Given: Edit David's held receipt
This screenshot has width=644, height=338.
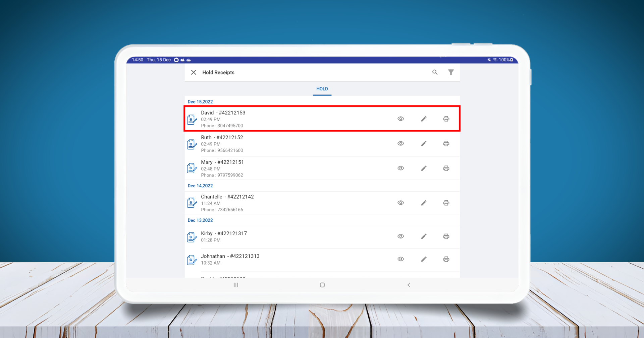Looking at the screenshot, I should (x=424, y=119).
